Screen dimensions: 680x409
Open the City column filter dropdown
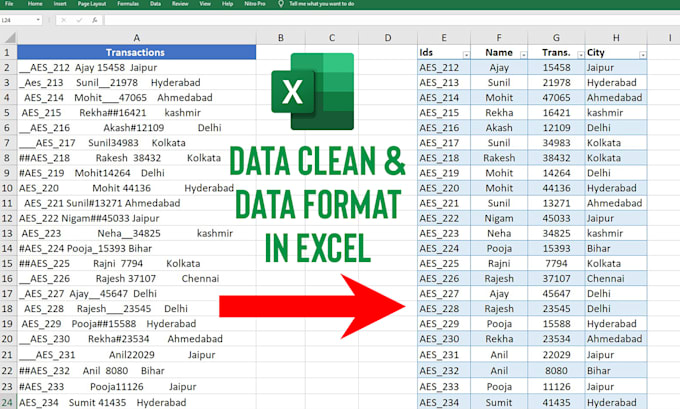(x=643, y=55)
